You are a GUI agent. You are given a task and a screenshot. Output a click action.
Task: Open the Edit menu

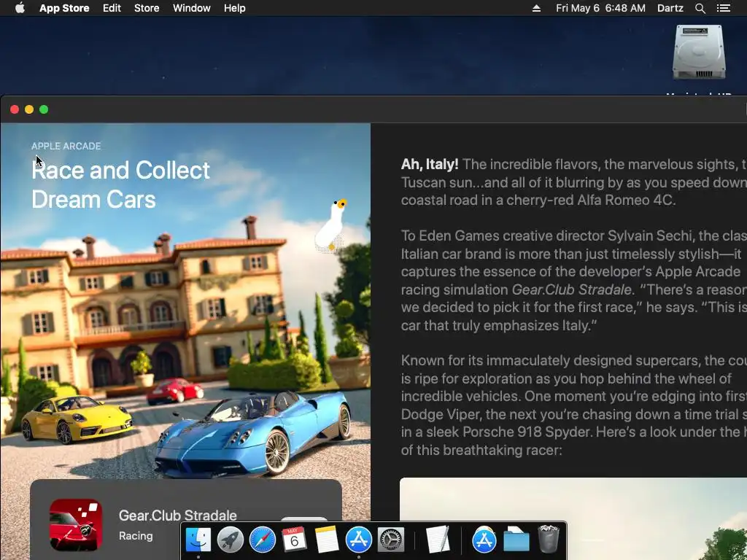(112, 8)
